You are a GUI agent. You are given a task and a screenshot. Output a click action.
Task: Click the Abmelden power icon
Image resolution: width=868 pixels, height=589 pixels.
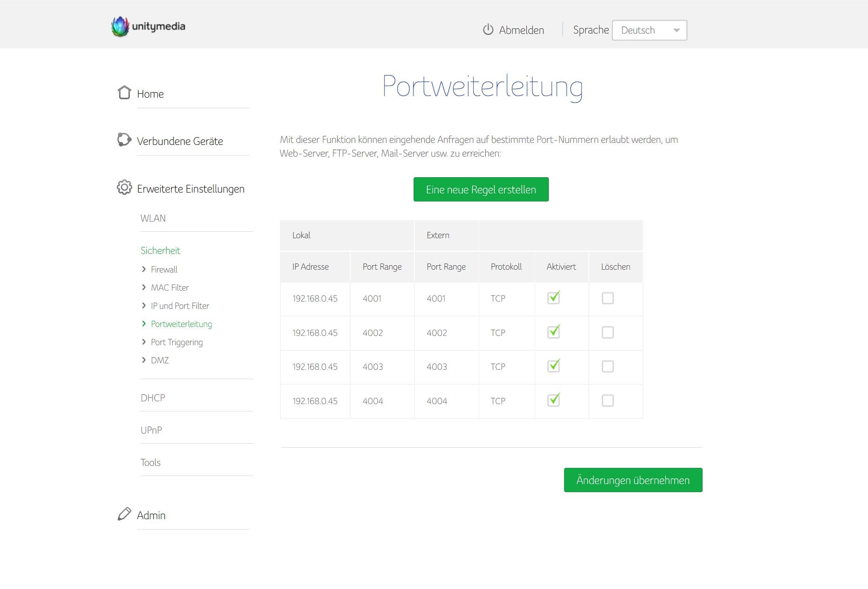point(488,30)
